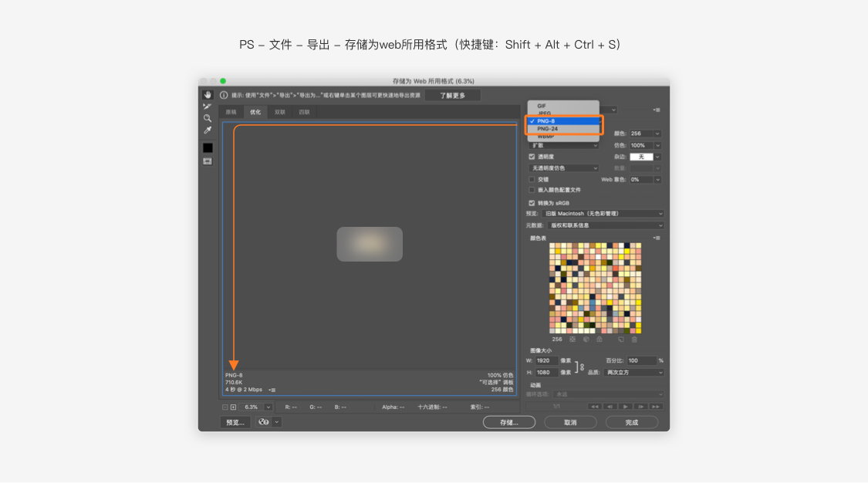Select the Eyedropper tool
This screenshot has width=868, height=483.
(x=208, y=130)
